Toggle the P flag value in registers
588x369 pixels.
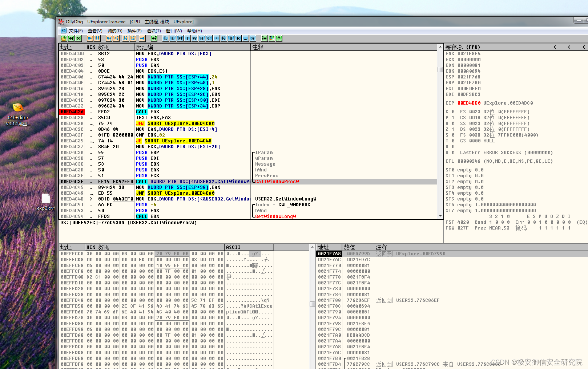tap(453, 118)
